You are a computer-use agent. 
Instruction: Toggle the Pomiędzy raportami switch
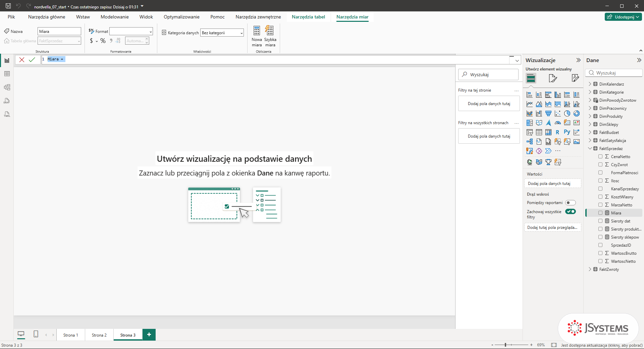coord(570,203)
